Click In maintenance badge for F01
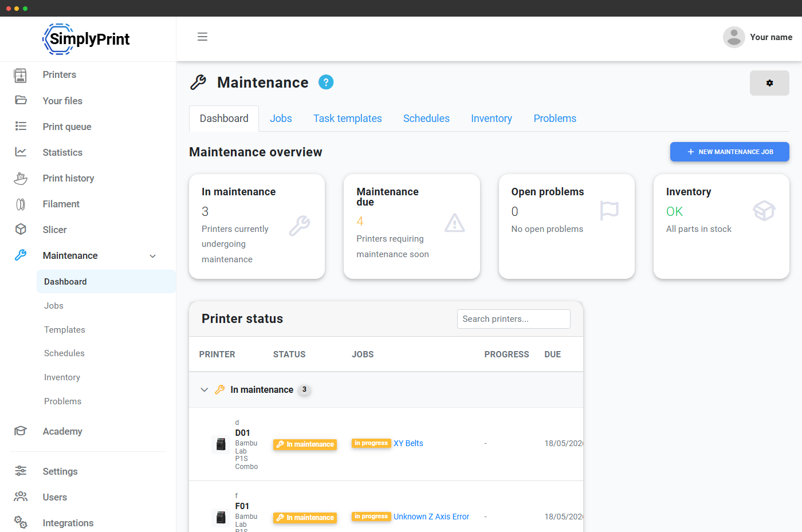 coord(305,518)
